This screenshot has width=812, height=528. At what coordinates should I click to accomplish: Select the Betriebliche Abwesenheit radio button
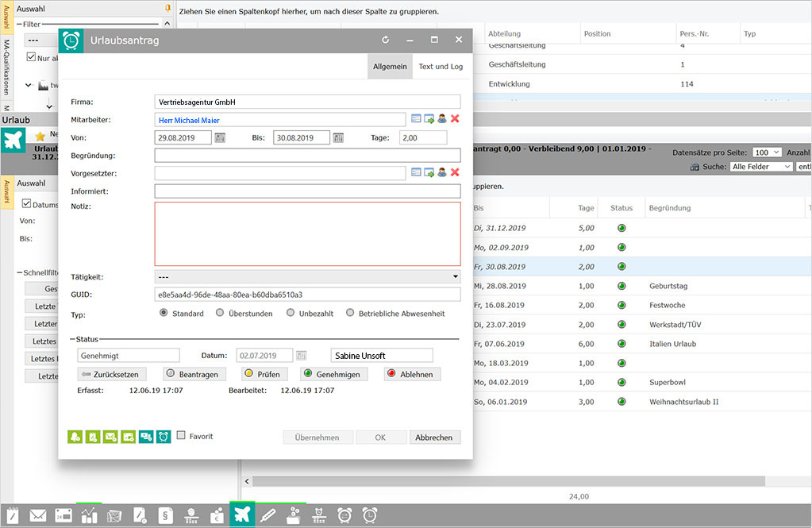point(350,313)
